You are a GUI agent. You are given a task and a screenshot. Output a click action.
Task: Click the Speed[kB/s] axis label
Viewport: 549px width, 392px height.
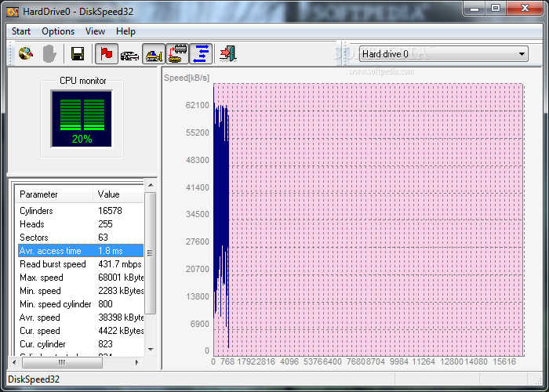187,78
